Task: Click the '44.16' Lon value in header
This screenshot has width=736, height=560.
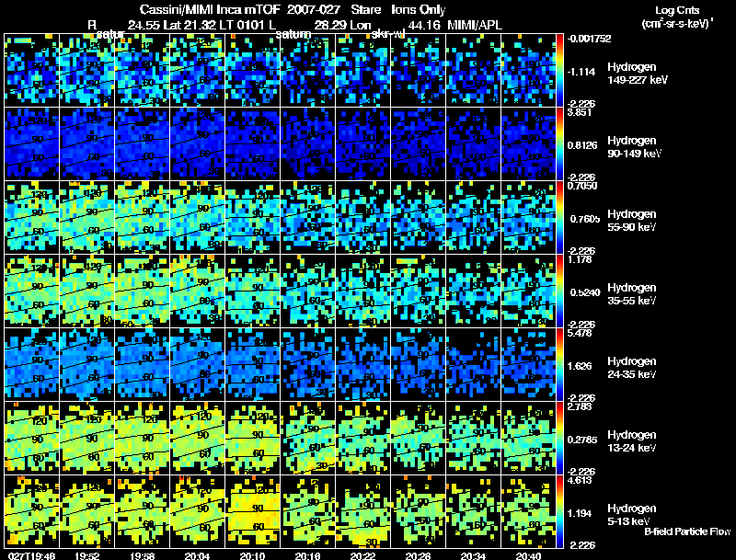Action: click(x=424, y=25)
